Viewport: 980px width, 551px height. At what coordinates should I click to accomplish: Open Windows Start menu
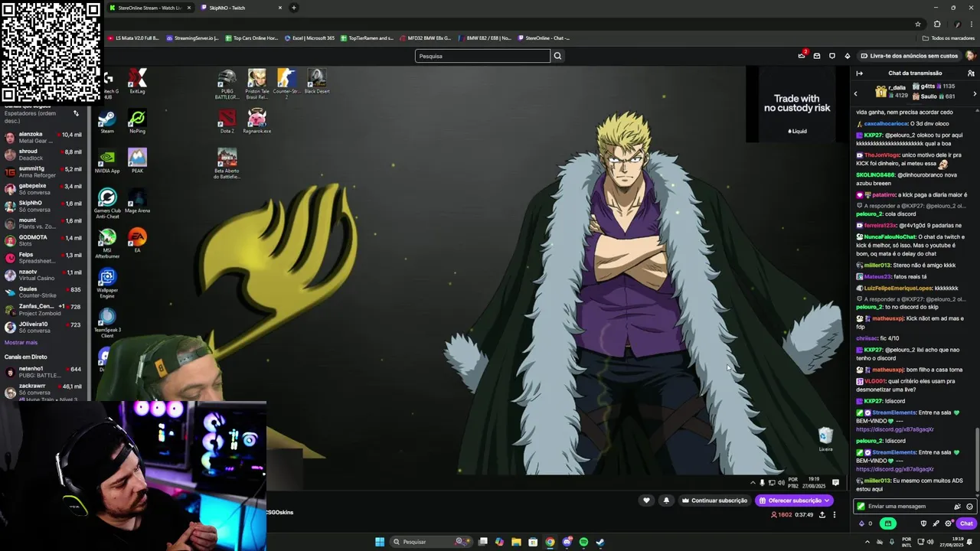(x=380, y=542)
